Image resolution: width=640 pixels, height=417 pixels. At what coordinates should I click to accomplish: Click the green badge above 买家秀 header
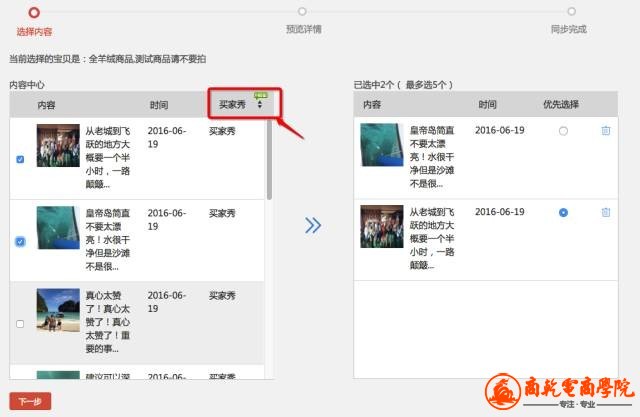coord(260,95)
